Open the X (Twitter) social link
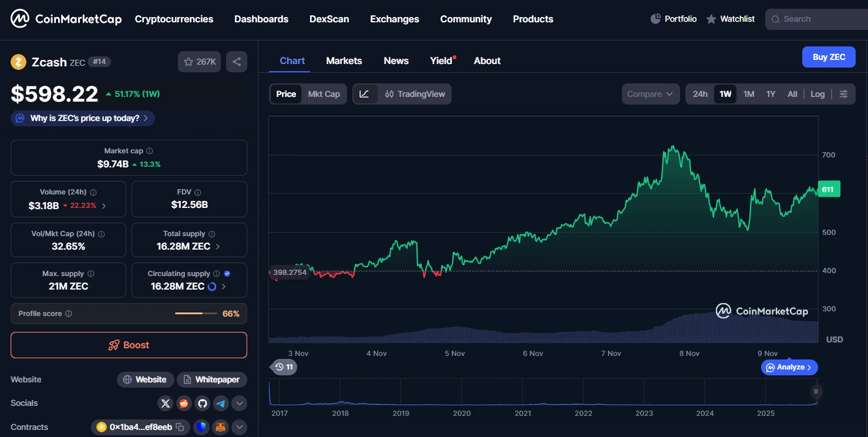868x437 pixels. tap(166, 404)
